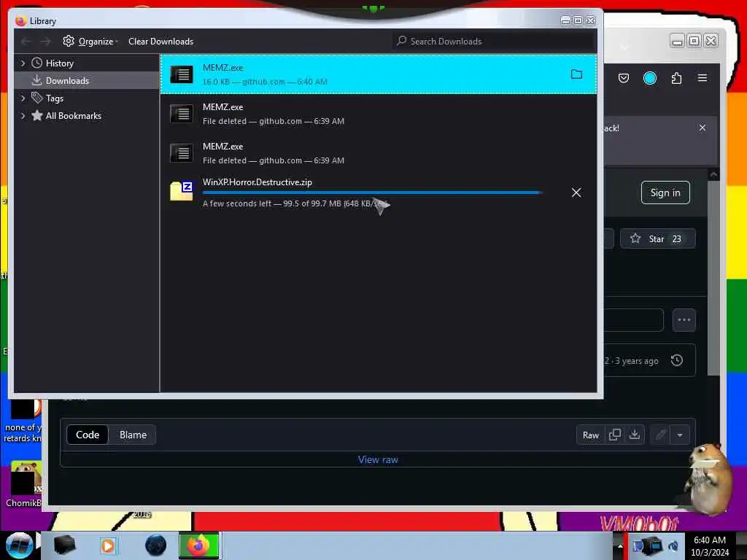Image resolution: width=747 pixels, height=560 pixels.
Task: Focus the Search Downloads field
Action: pyautogui.click(x=494, y=42)
